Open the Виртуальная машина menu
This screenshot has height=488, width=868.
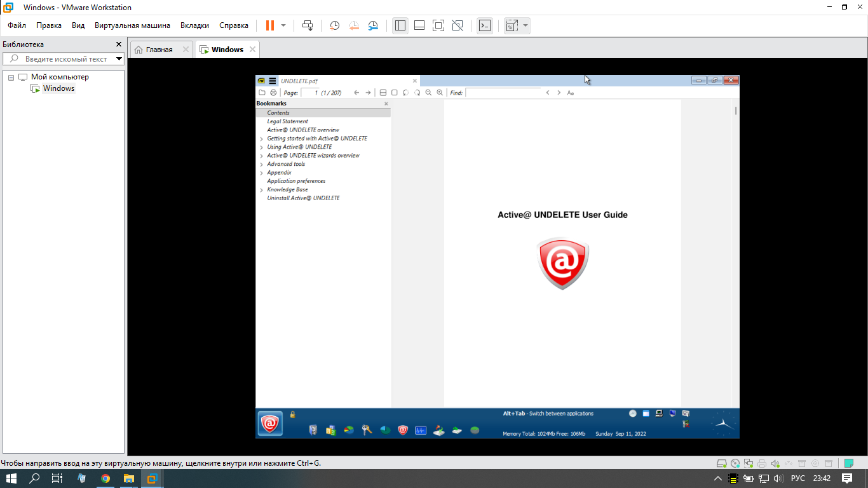click(x=132, y=25)
